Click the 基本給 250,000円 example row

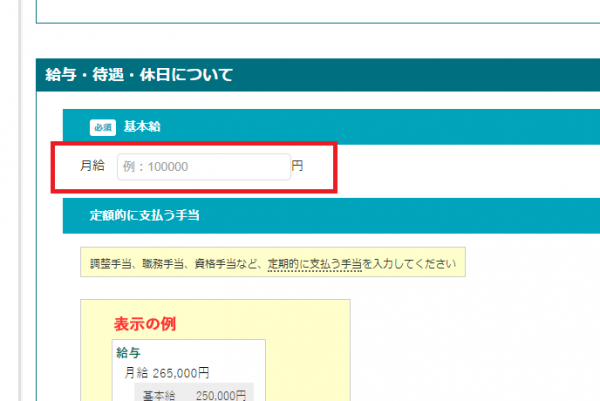point(194,394)
